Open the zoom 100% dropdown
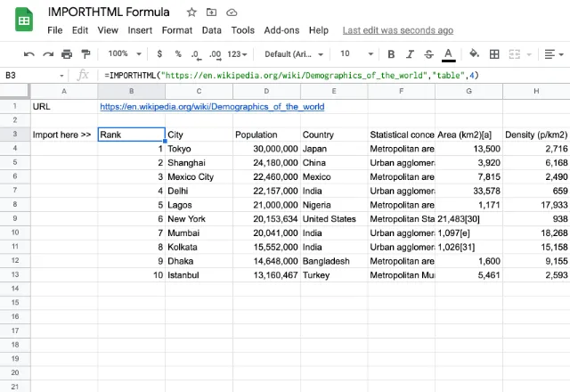 pos(125,53)
